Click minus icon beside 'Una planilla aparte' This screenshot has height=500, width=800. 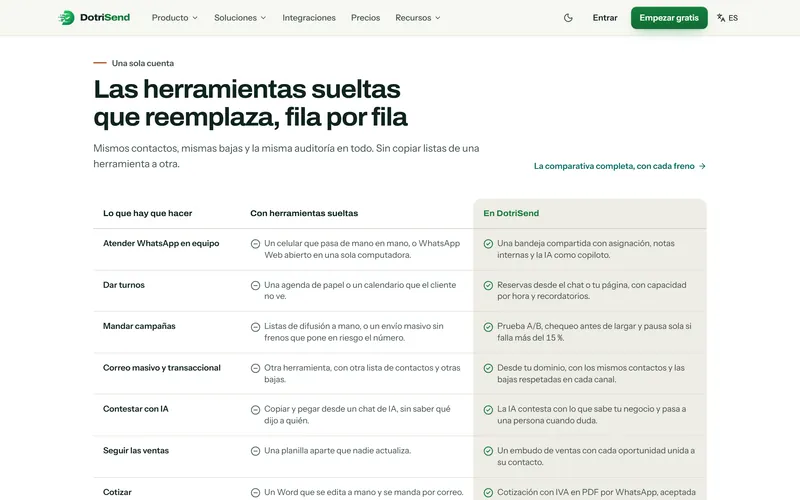pyautogui.click(x=255, y=451)
